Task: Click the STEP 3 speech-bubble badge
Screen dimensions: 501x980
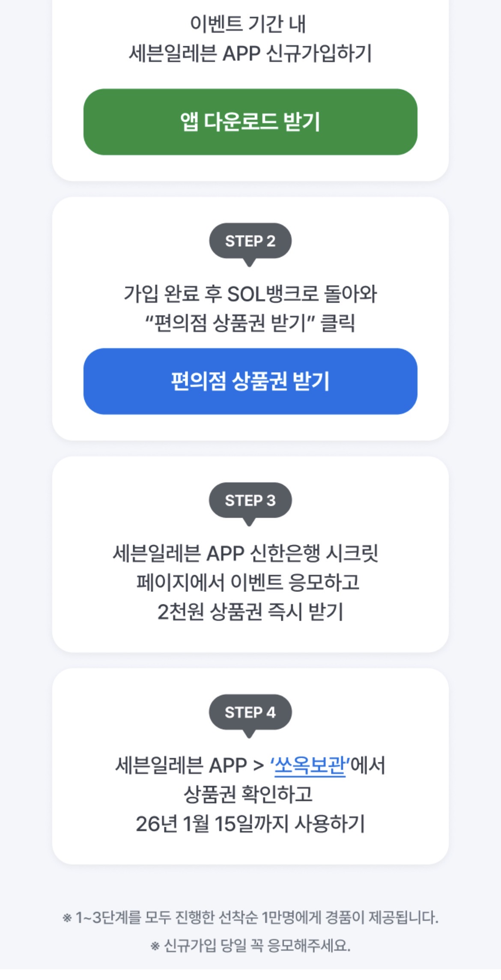Action: 250,500
